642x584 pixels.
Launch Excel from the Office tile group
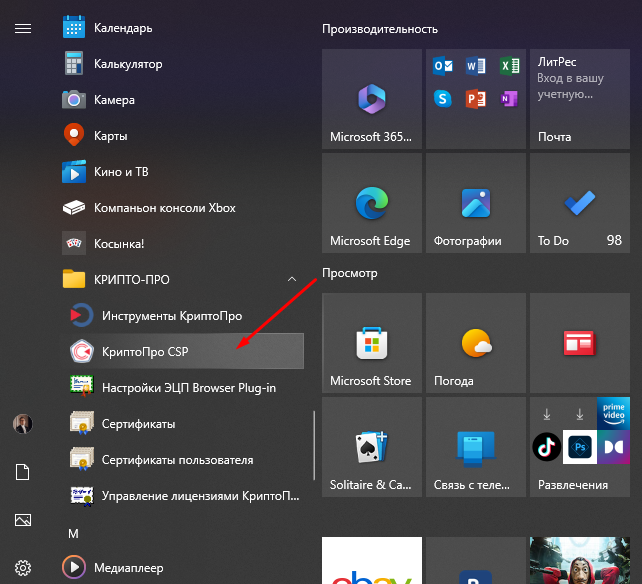pyautogui.click(x=509, y=66)
